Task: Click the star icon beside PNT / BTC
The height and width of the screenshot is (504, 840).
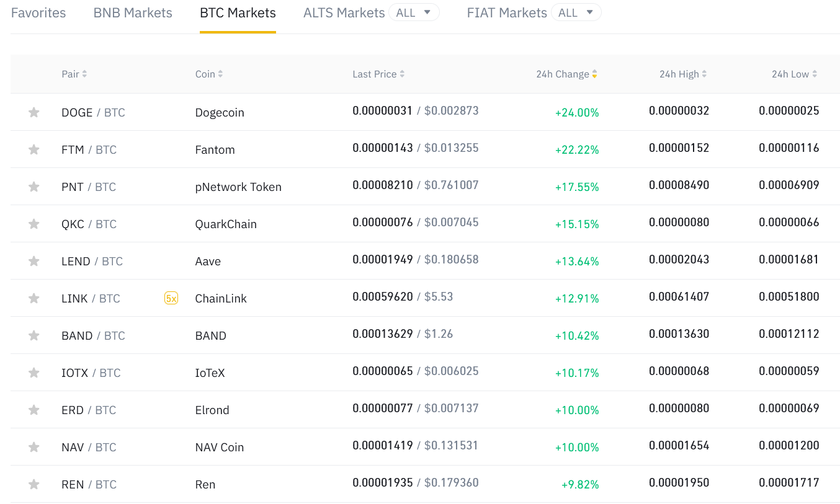Action: (34, 187)
